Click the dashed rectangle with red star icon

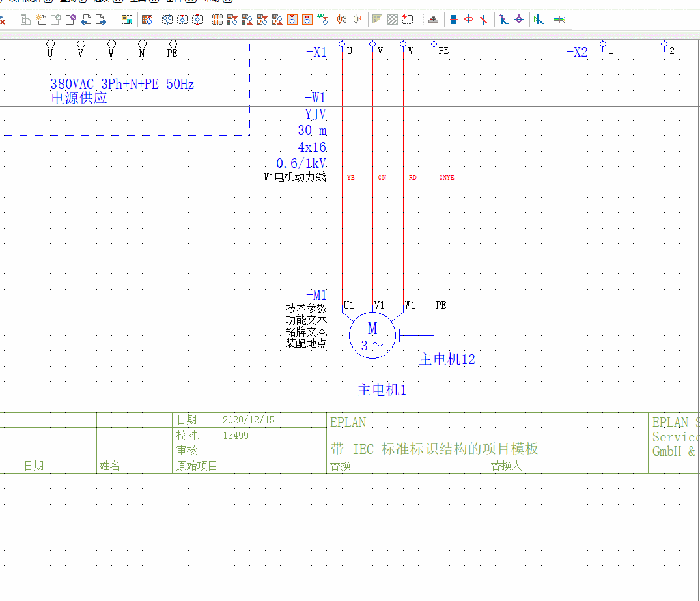(x=408, y=20)
